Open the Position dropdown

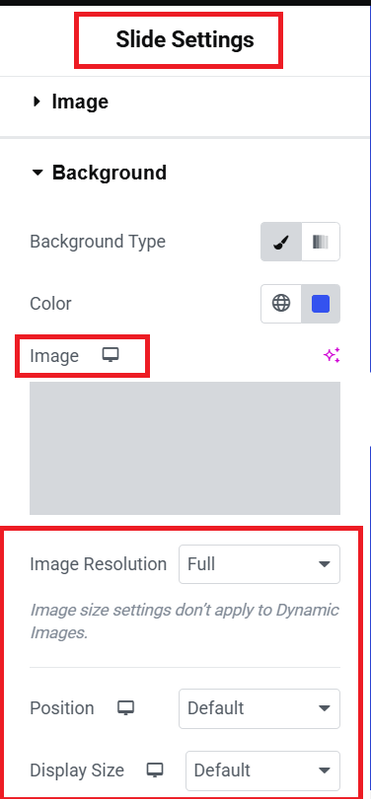coord(259,708)
